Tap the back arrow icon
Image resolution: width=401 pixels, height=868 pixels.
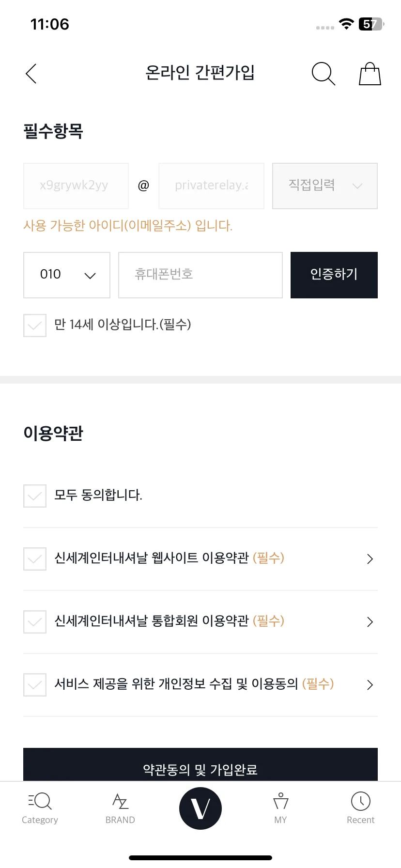(31, 74)
